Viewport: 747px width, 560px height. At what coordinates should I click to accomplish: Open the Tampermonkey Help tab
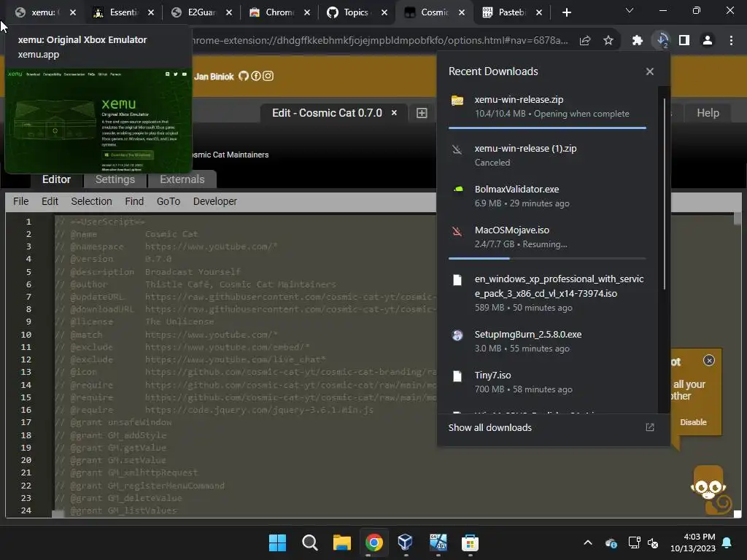tap(708, 113)
